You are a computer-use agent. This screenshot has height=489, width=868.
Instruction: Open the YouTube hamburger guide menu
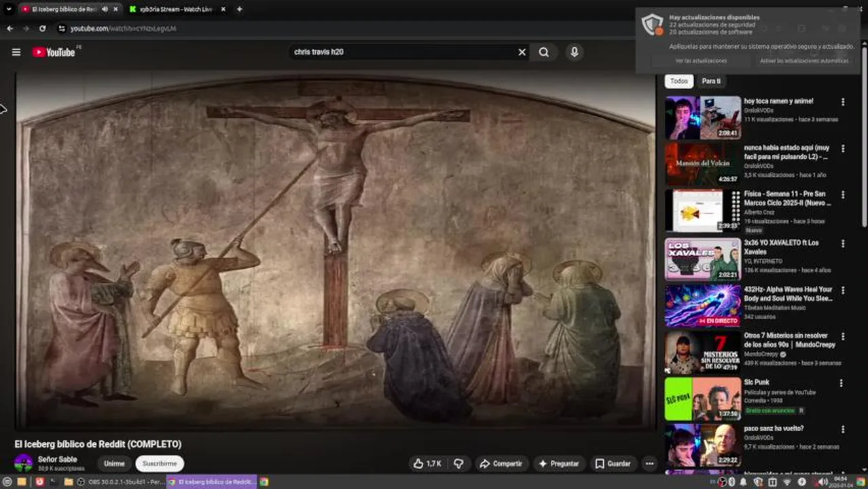click(16, 52)
